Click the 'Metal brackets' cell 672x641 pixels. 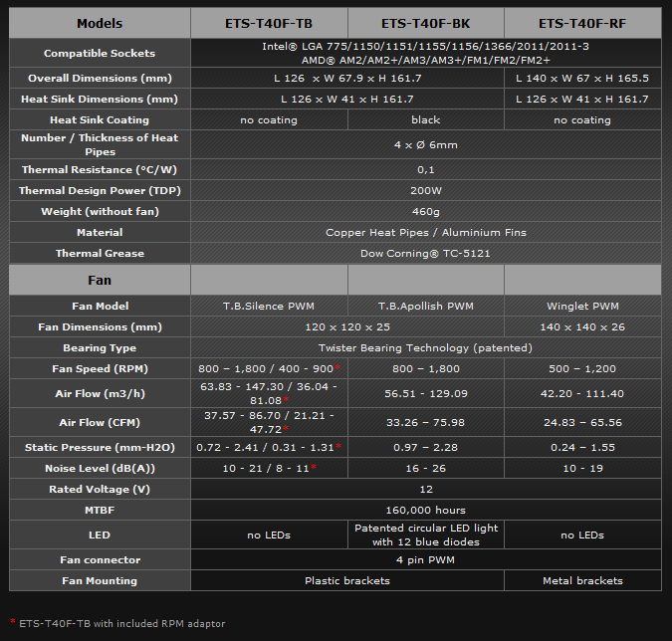(582, 580)
